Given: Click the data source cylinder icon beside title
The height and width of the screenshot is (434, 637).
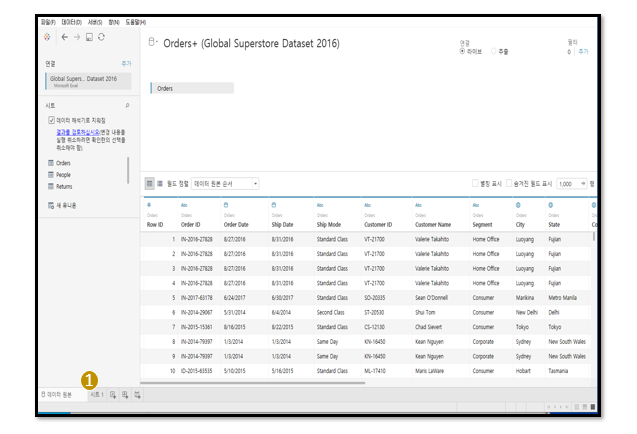Looking at the screenshot, I should [x=151, y=42].
